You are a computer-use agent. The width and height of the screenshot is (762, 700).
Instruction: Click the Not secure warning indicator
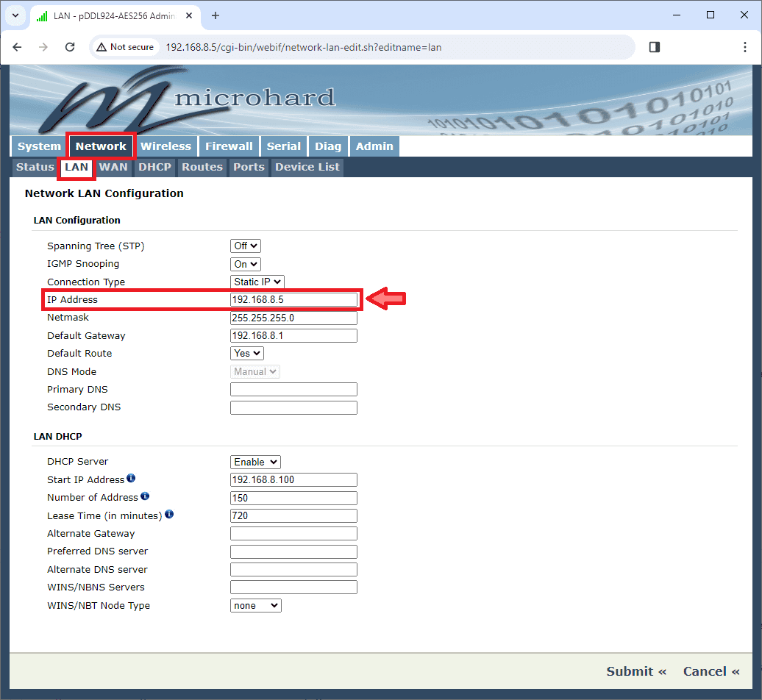[x=125, y=47]
